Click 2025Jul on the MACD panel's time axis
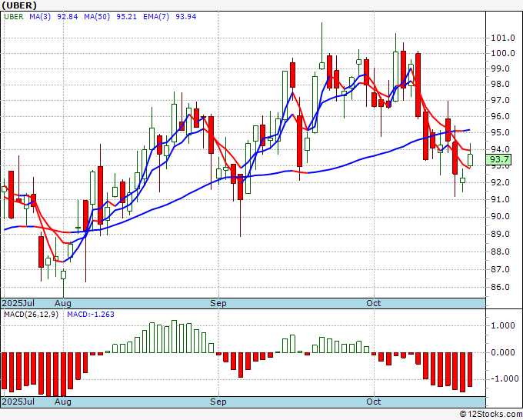523x420 pixels. coord(18,402)
